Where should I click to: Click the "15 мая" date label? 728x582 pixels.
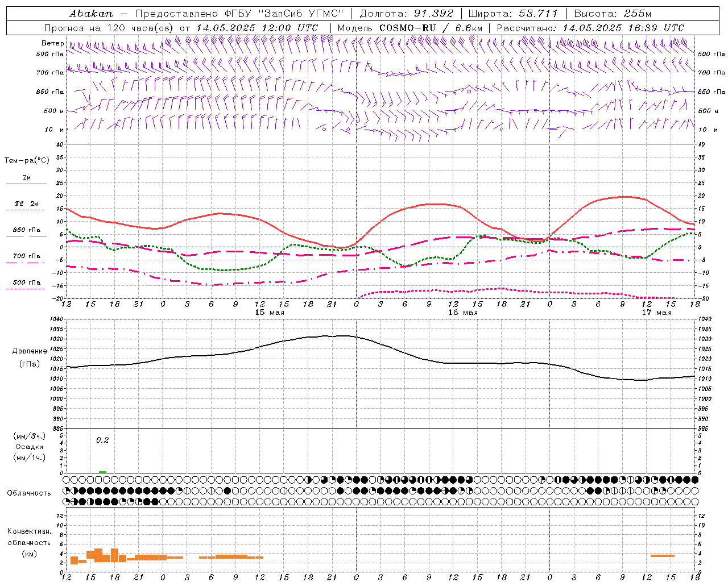point(269,313)
